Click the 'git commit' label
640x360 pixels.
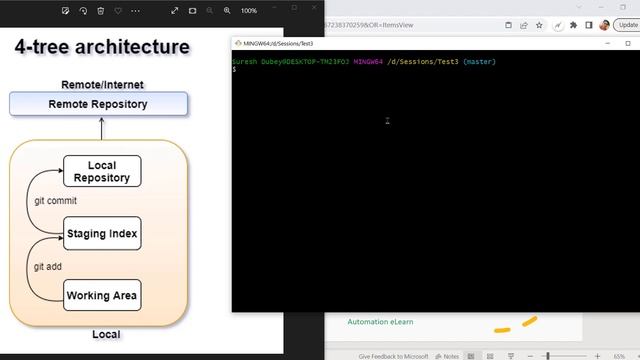click(56, 201)
